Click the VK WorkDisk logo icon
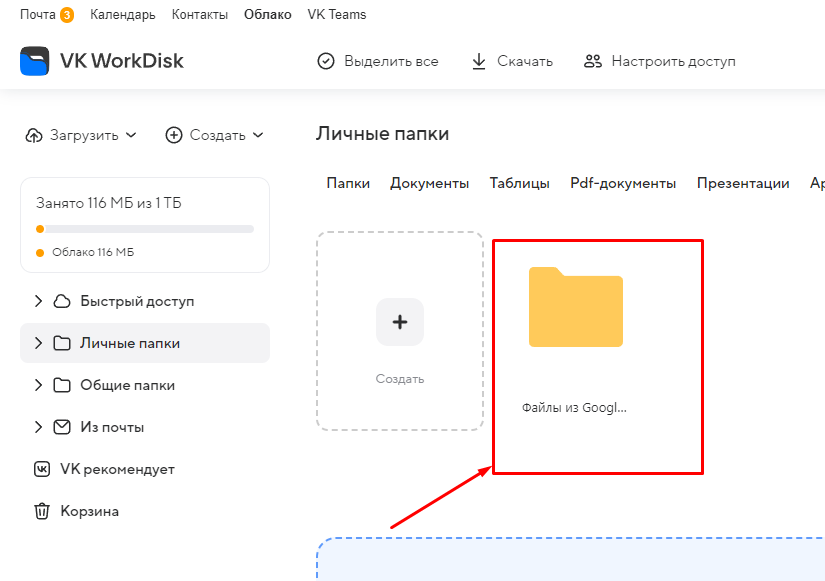The height and width of the screenshot is (581, 825). click(x=35, y=61)
